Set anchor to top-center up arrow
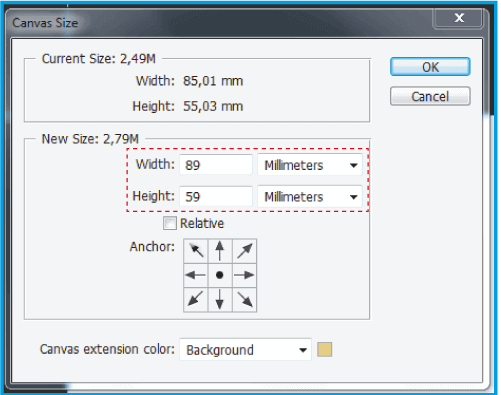Viewport: 501px width, 395px height. 220,251
